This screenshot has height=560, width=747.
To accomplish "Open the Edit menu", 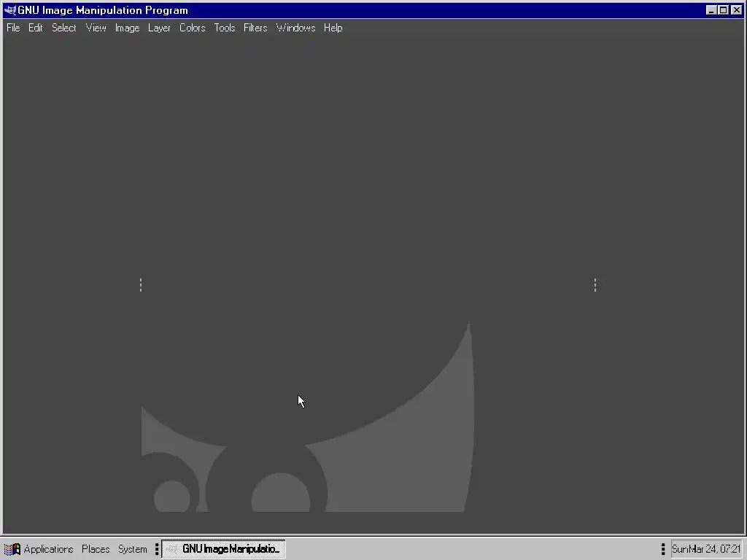I will pyautogui.click(x=36, y=28).
